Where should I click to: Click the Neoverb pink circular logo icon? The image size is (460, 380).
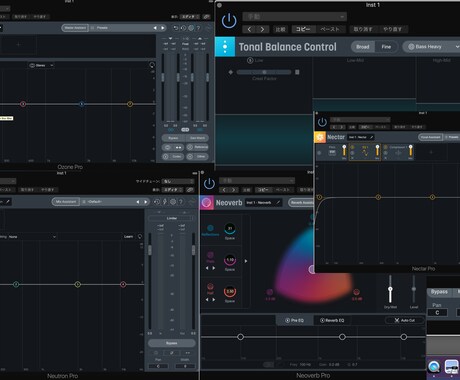pyautogui.click(x=206, y=202)
